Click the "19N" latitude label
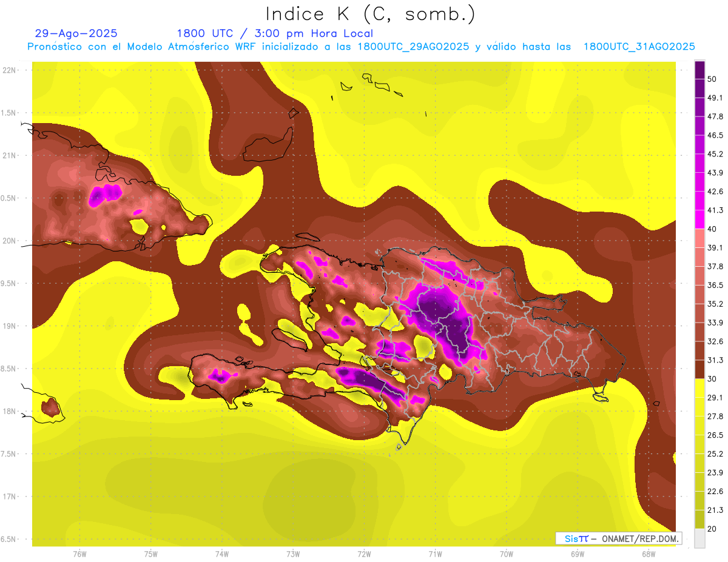The width and height of the screenshot is (728, 562). point(10,326)
